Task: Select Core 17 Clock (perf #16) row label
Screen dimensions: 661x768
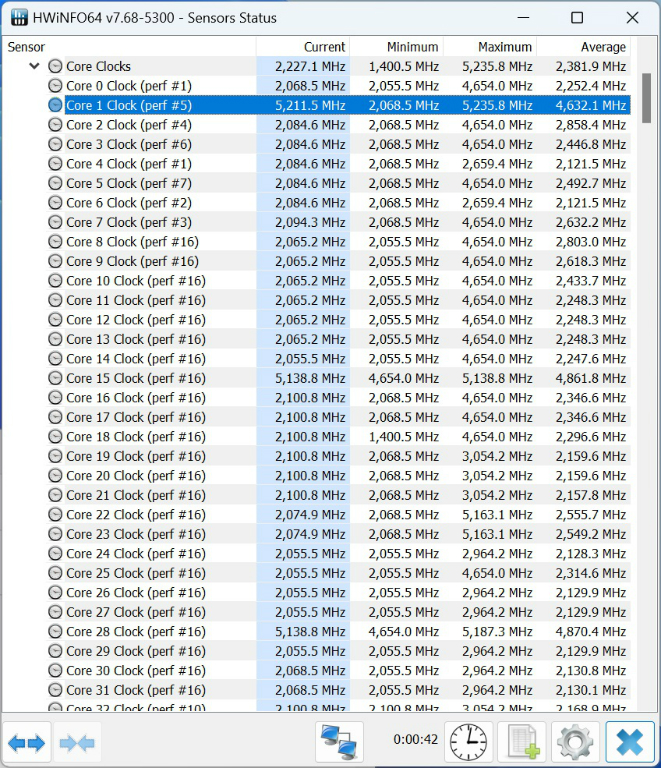Action: coord(136,417)
